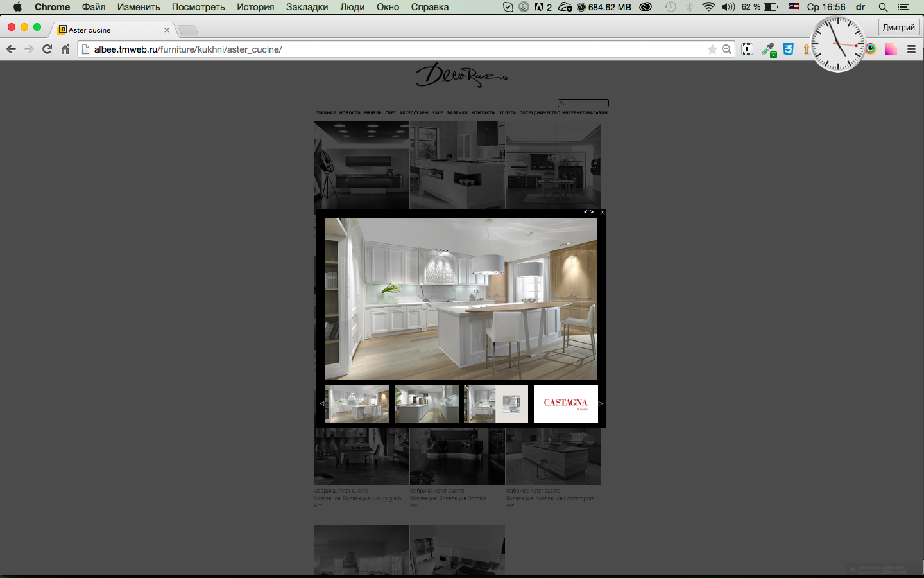Image resolution: width=924 pixels, height=578 pixels.
Task: Click the DecoRazio logo
Action: tap(461, 75)
